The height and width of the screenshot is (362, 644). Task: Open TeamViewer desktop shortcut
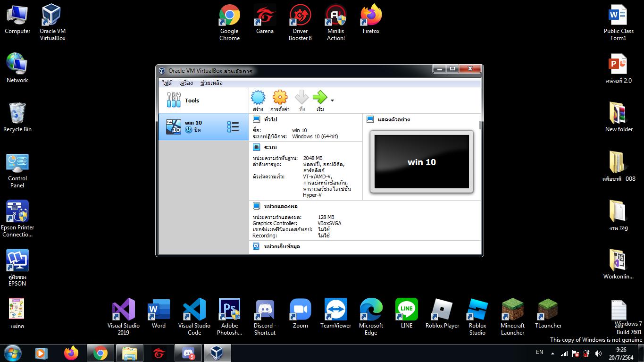point(336,314)
